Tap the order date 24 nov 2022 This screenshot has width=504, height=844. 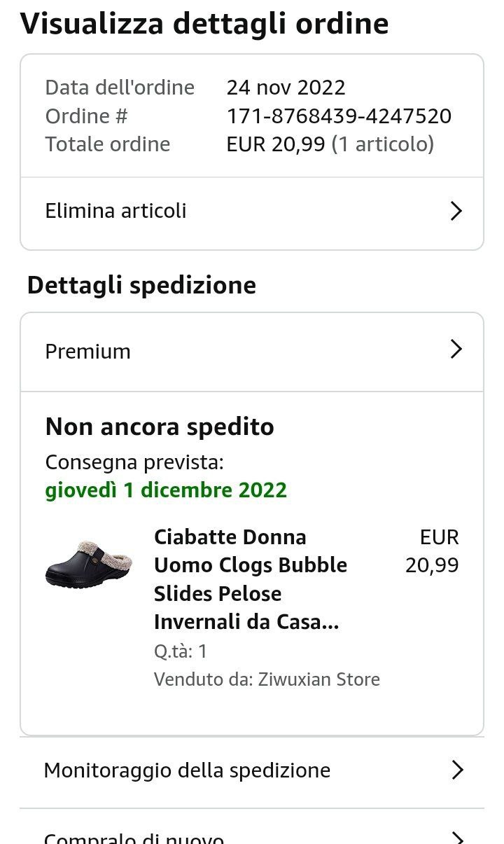click(x=286, y=88)
